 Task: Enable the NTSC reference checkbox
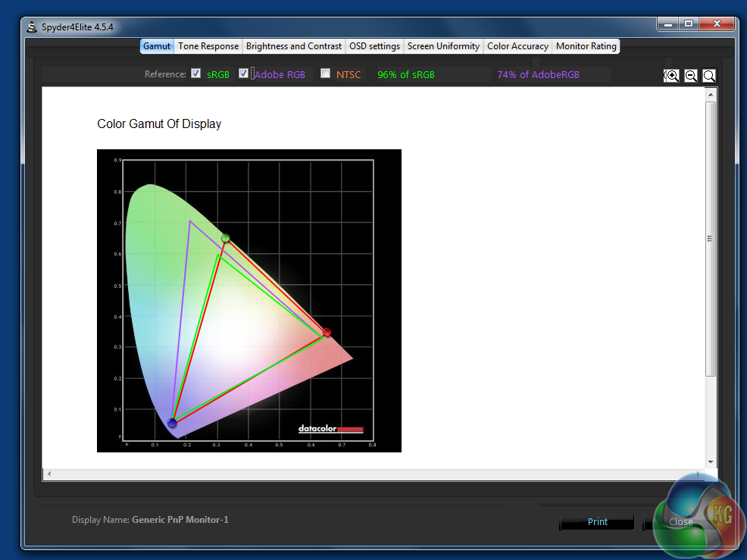[x=325, y=74]
